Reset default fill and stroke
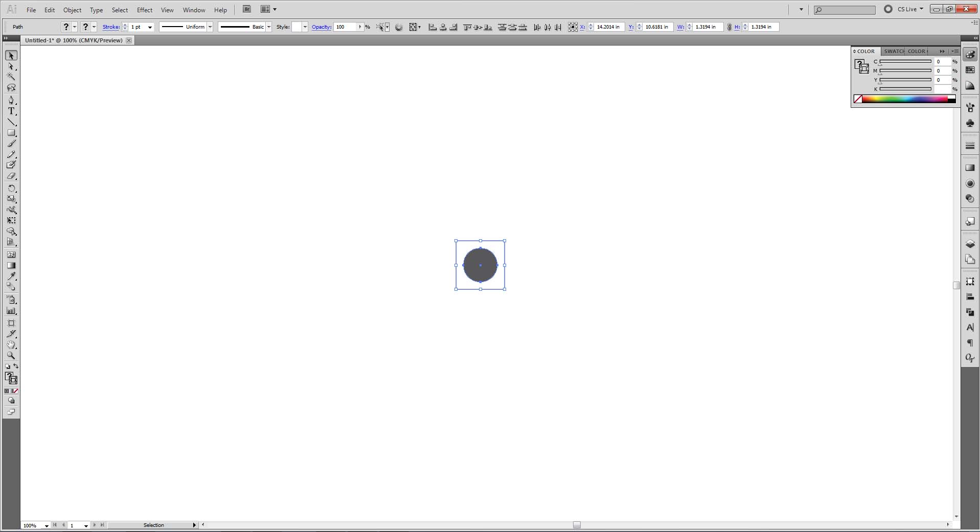 coord(7,366)
